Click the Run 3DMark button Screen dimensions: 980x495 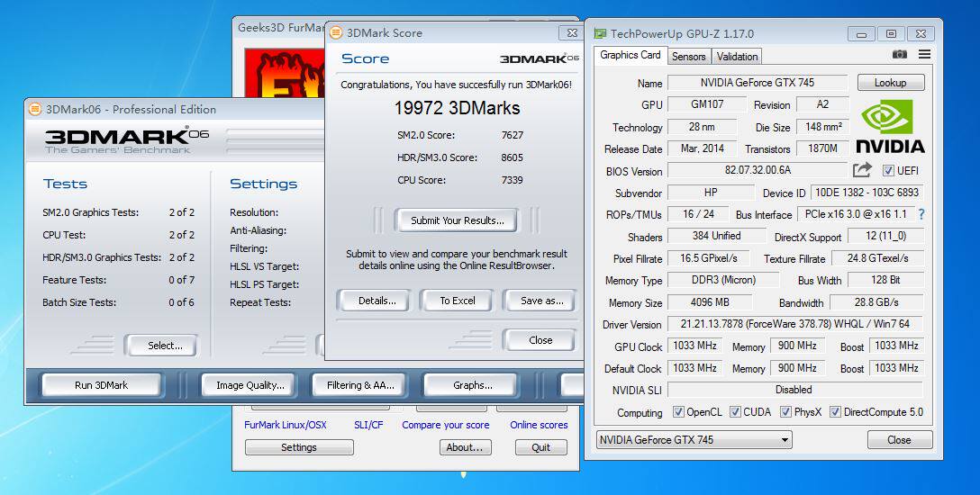pos(101,385)
